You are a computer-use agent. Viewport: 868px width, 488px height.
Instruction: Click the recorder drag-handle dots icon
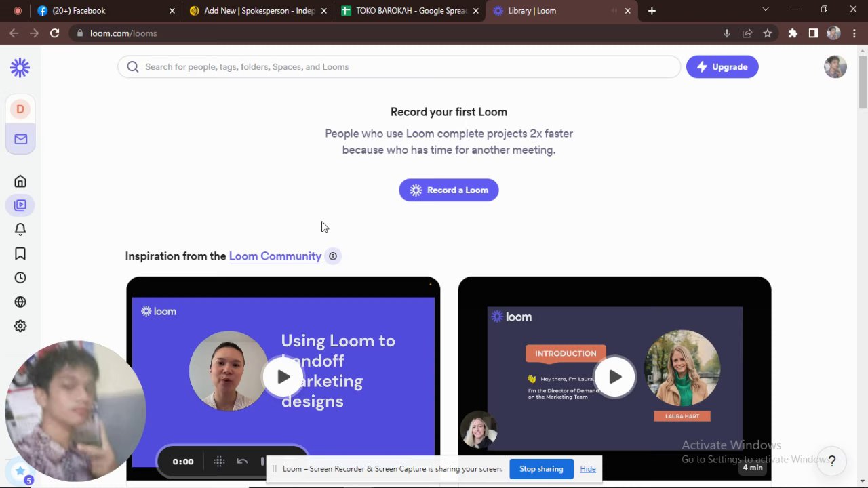click(x=219, y=462)
